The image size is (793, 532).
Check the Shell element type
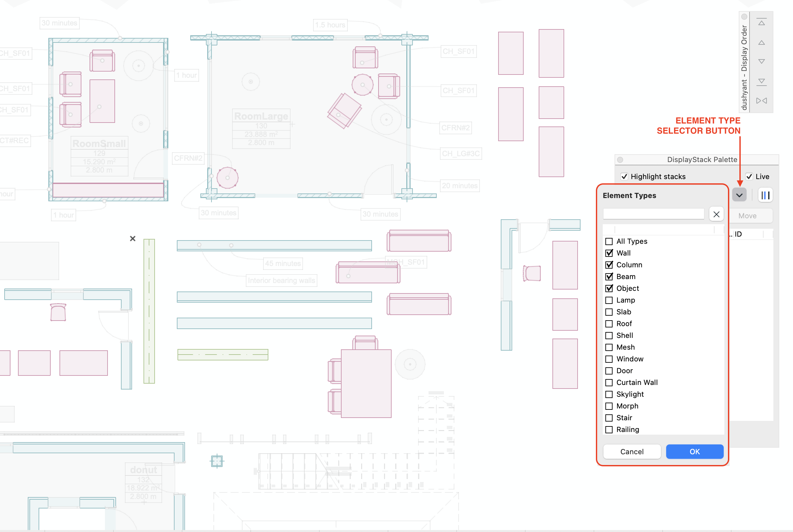click(x=609, y=336)
